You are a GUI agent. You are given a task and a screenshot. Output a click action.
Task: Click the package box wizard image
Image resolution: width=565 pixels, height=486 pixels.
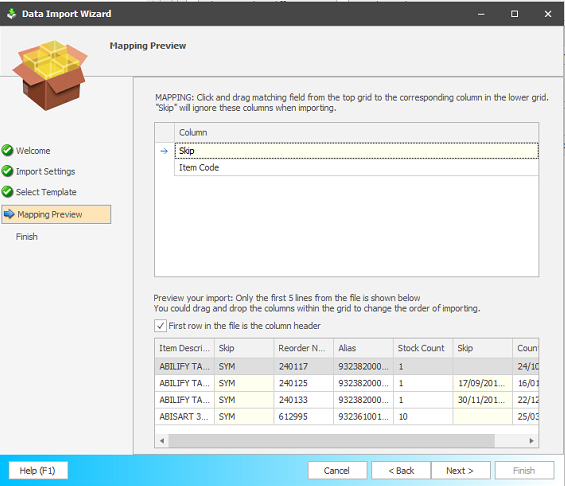point(50,75)
